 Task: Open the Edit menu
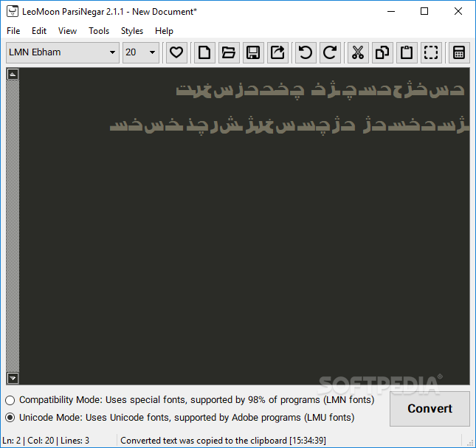(39, 31)
